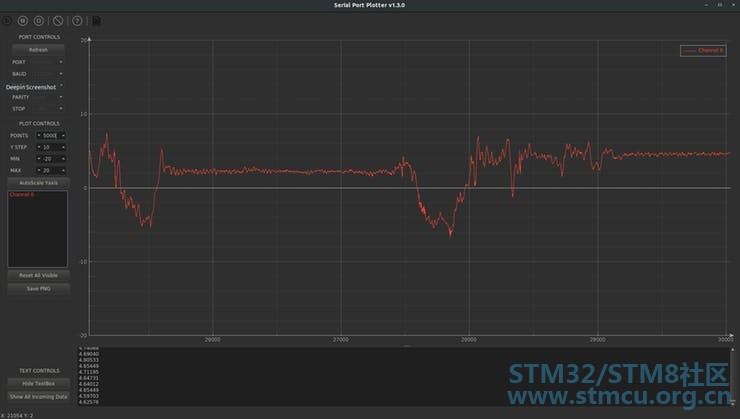
Task: Click the AutoScale Yaxis button
Action: [x=38, y=183]
